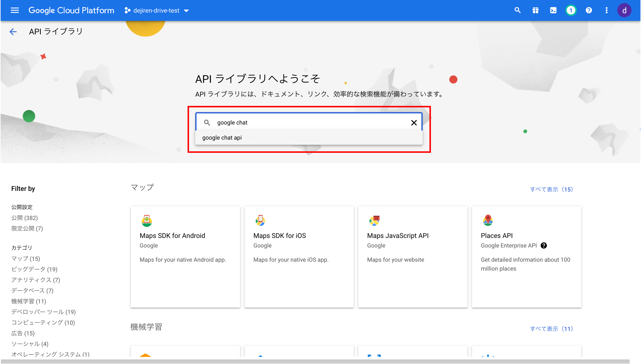Click すべて表示 (15) for maps
This screenshot has width=641, height=364.
551,189
